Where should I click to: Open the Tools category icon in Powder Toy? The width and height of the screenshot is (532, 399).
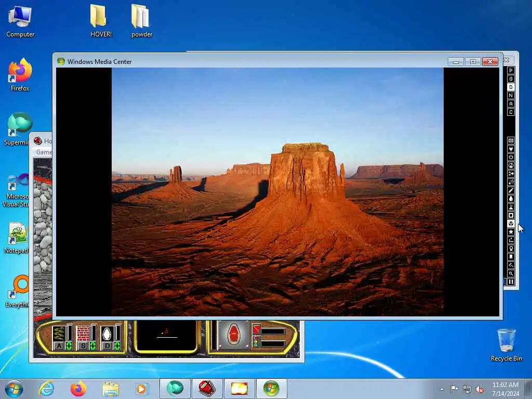click(511, 249)
